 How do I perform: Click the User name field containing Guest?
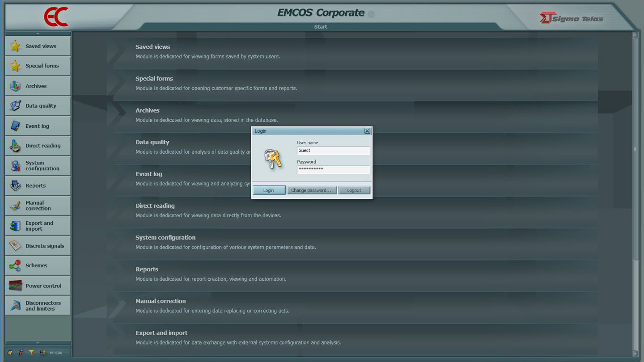pyautogui.click(x=333, y=151)
